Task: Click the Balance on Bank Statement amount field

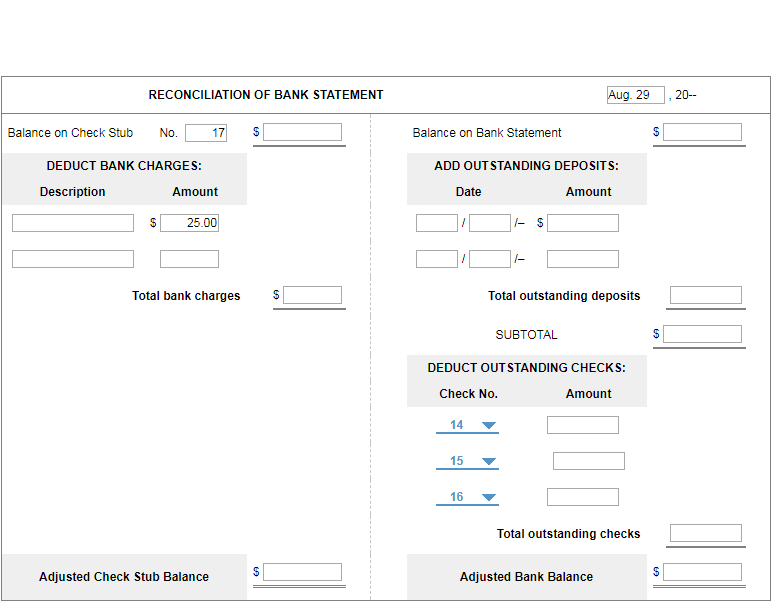Action: [x=702, y=132]
